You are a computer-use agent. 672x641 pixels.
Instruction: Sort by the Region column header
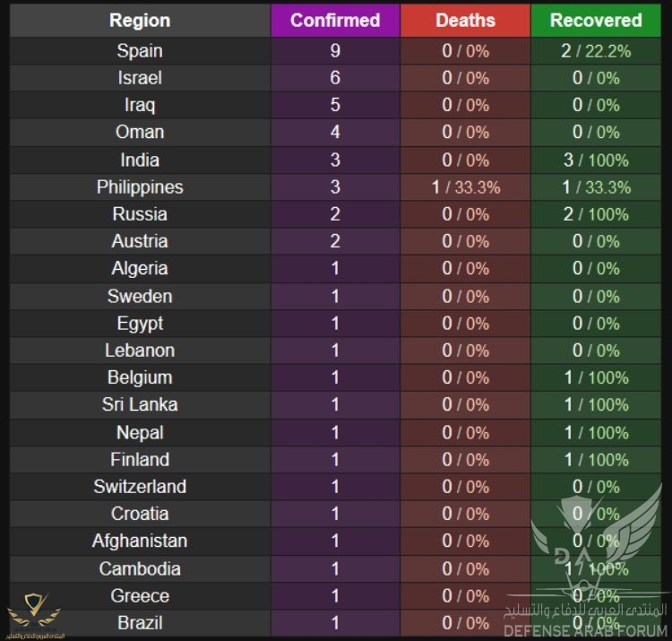point(140,21)
